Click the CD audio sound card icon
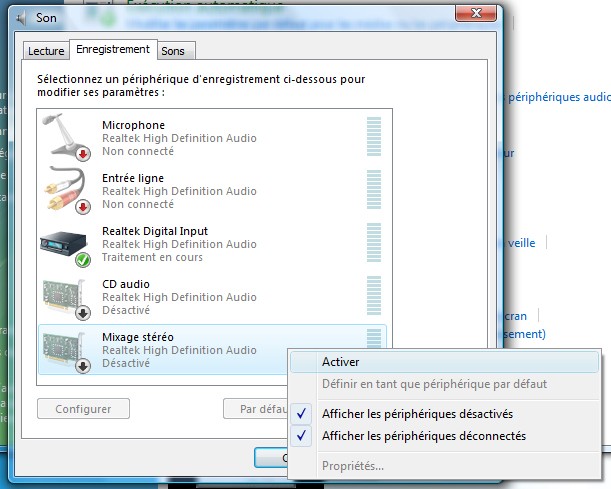Screen dimensions: 611x489 point(65,297)
